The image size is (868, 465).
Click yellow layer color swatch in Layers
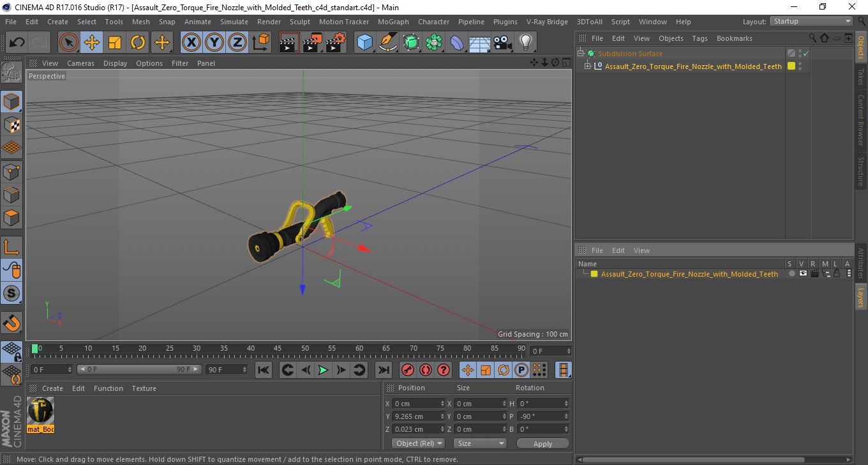tap(594, 274)
